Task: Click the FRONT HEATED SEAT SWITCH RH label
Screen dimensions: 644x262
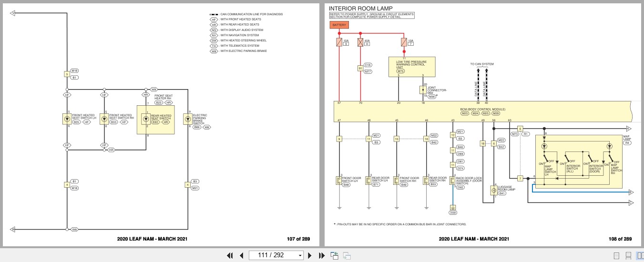Action: coord(121,117)
